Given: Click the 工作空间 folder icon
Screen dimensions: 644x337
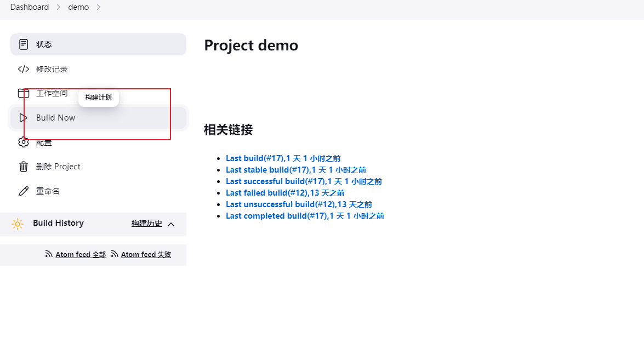Looking at the screenshot, I should [24, 93].
